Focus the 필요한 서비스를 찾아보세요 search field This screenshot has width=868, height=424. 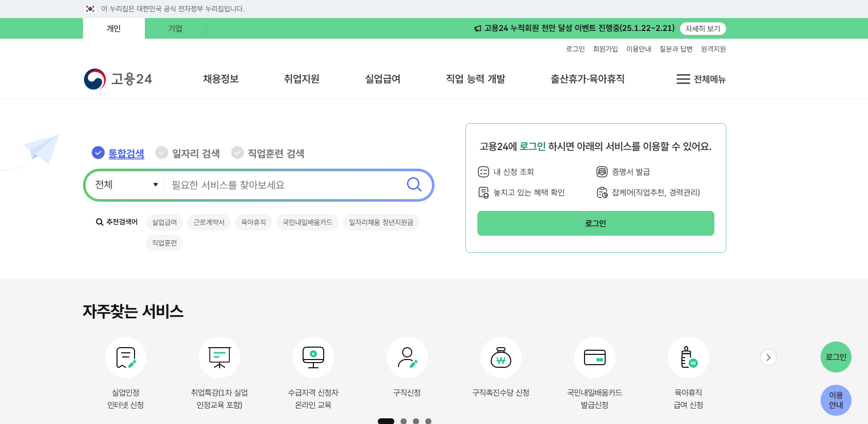click(x=285, y=185)
